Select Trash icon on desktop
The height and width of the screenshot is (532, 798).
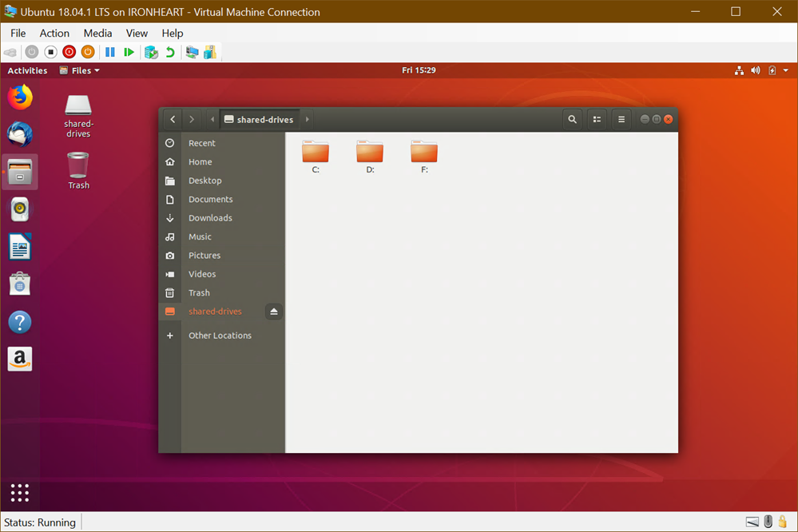point(77,171)
